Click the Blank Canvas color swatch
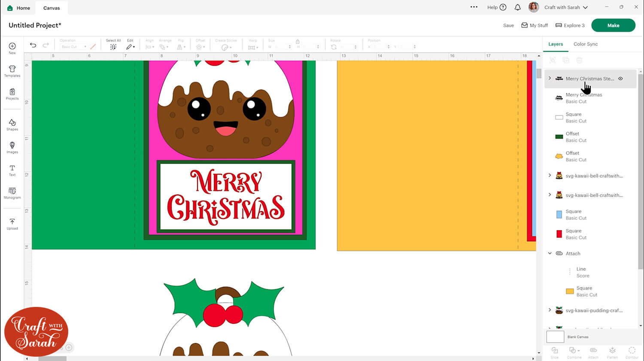 click(555, 337)
